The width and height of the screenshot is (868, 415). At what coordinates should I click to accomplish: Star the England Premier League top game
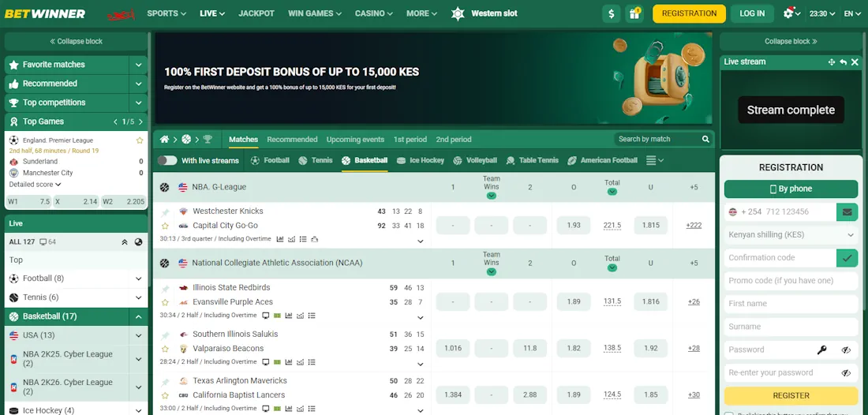pyautogui.click(x=140, y=140)
